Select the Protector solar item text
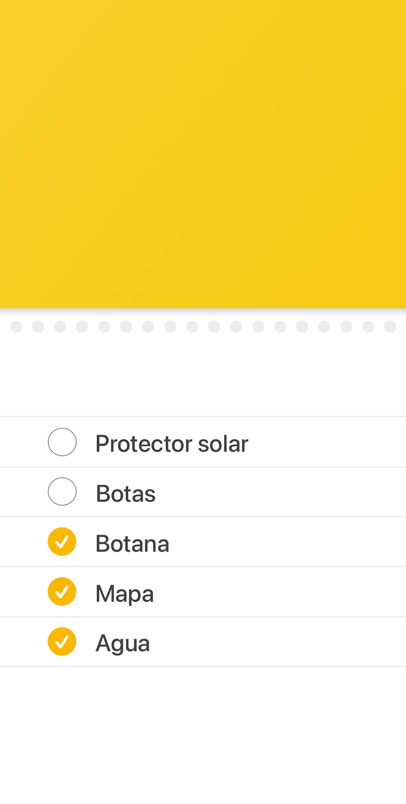406x804 pixels. click(x=172, y=444)
